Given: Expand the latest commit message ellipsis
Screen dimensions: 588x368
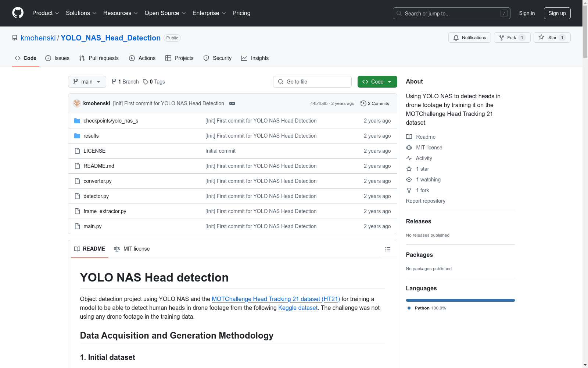Looking at the screenshot, I should [232, 103].
